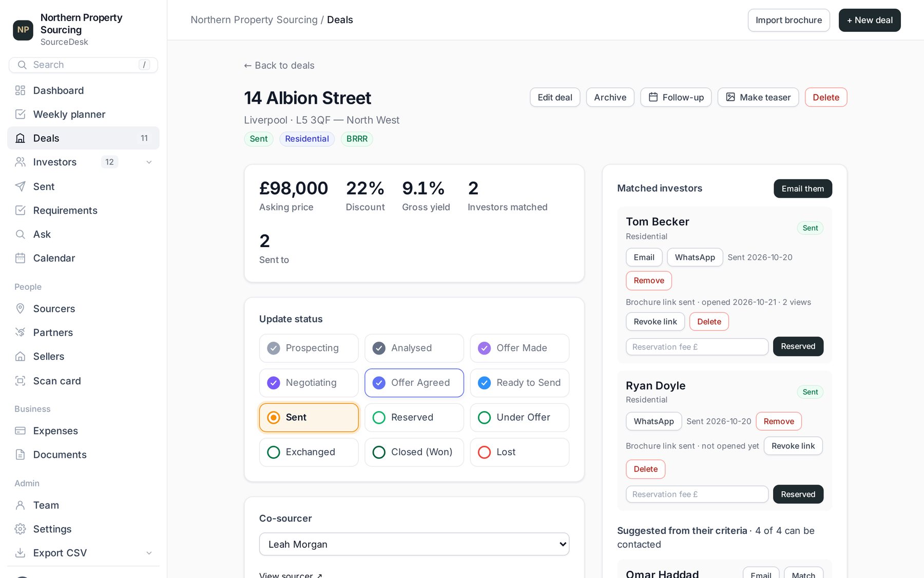Click the Calendar icon in sidebar
This screenshot has height=578, width=924.
(21, 258)
